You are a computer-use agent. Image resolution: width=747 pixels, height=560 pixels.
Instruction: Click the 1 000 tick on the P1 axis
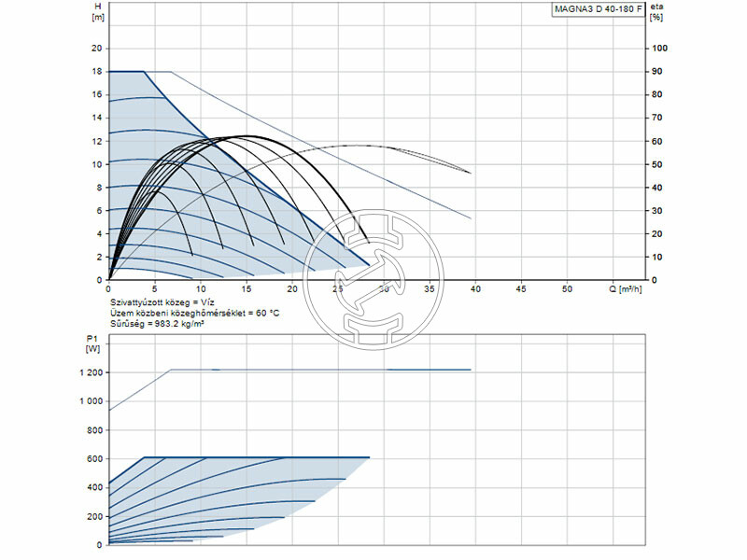click(89, 401)
